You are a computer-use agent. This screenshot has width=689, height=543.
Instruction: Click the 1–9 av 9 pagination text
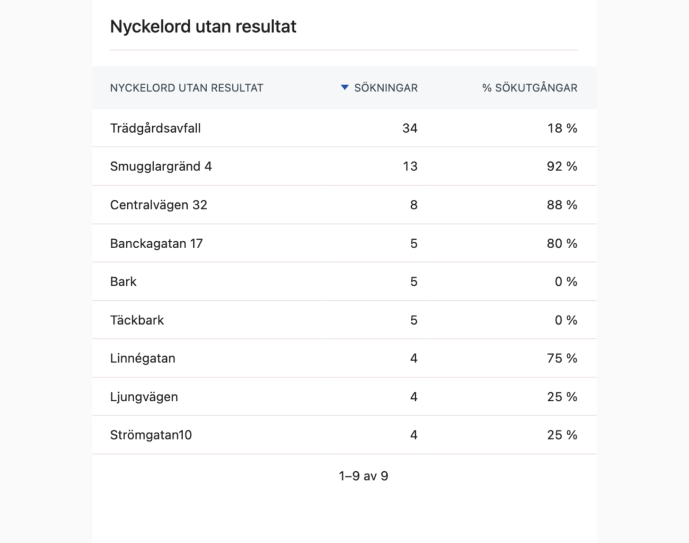click(x=364, y=476)
